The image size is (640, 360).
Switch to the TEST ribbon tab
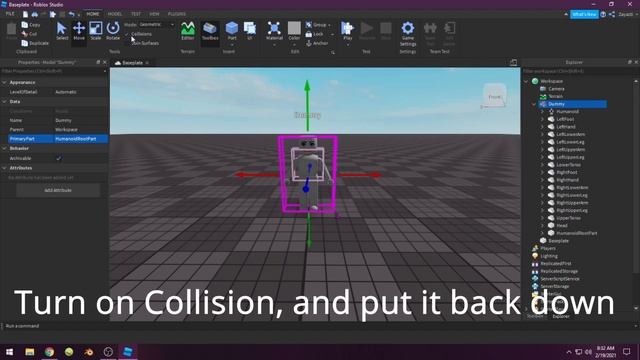coord(136,14)
